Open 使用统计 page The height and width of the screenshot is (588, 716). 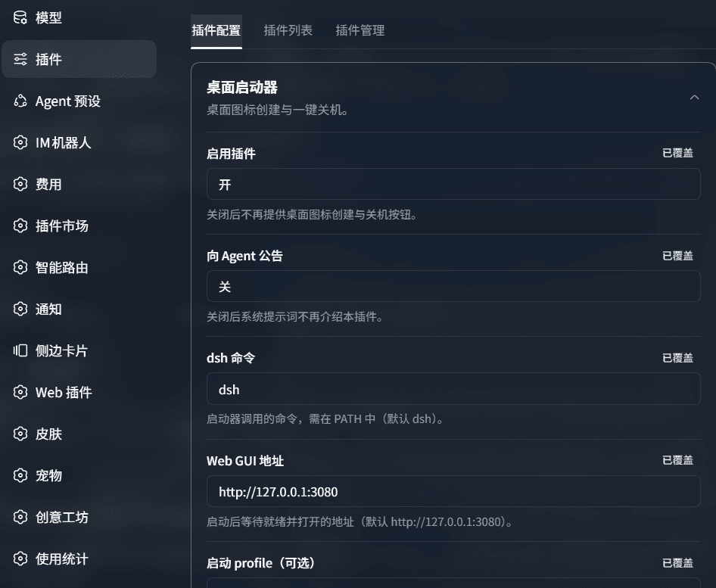(79, 558)
